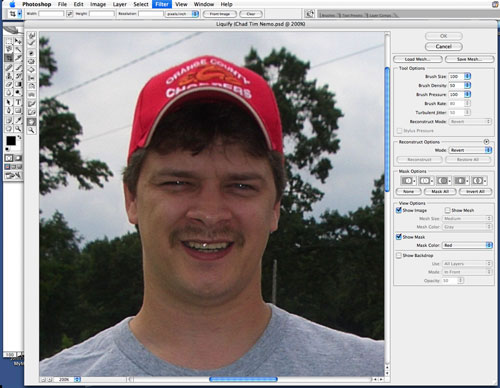Enable the Show Backdrop checkbox
Viewport: 500px width, 388px height.
[x=398, y=255]
